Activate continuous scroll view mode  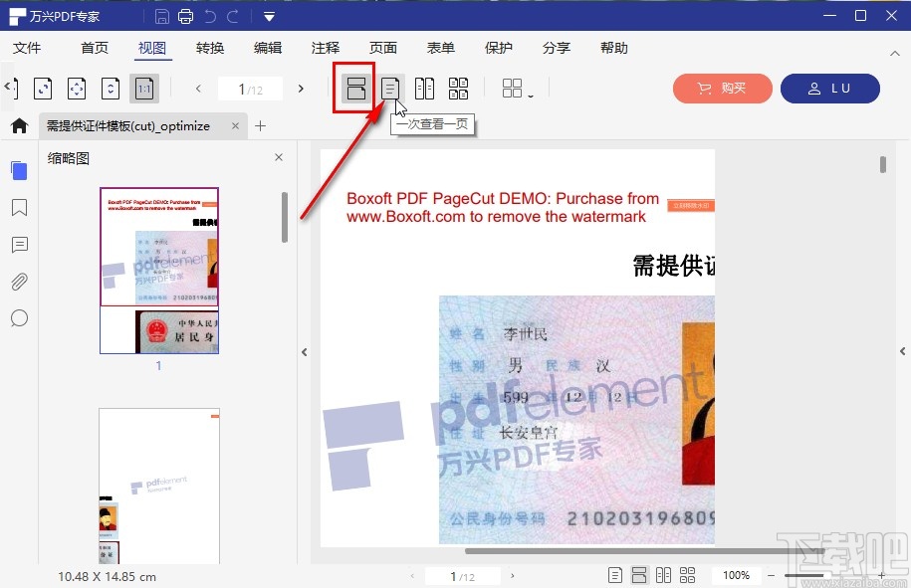389,88
